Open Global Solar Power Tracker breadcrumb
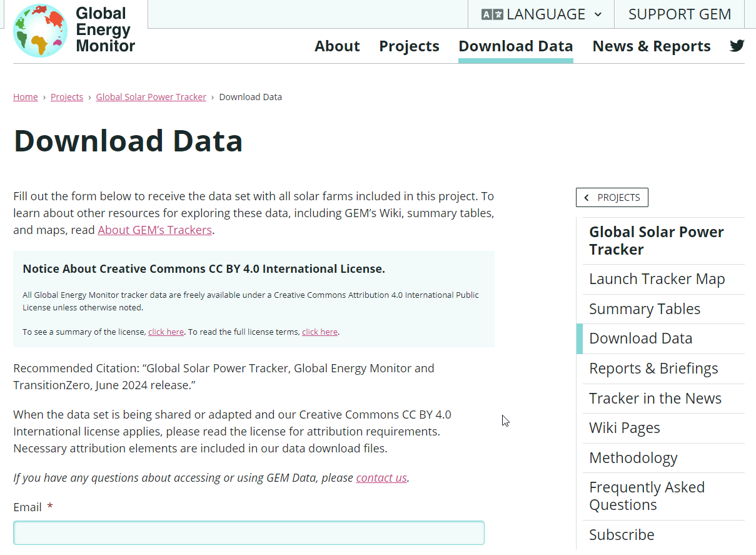Screen dimensions: 756x555 pos(151,97)
